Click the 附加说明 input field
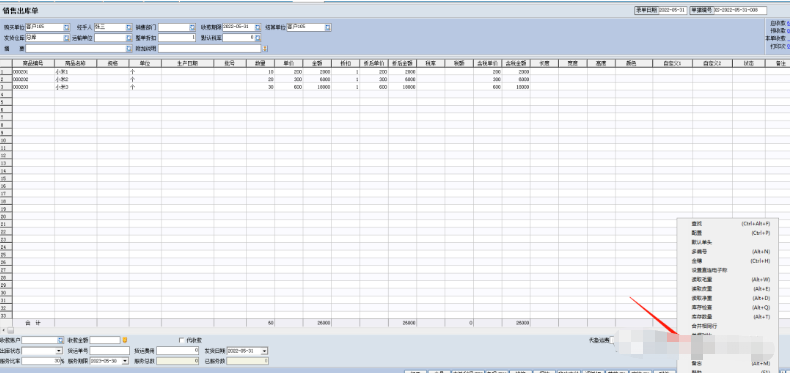Screen dimensions: 804x373 [x=210, y=48]
